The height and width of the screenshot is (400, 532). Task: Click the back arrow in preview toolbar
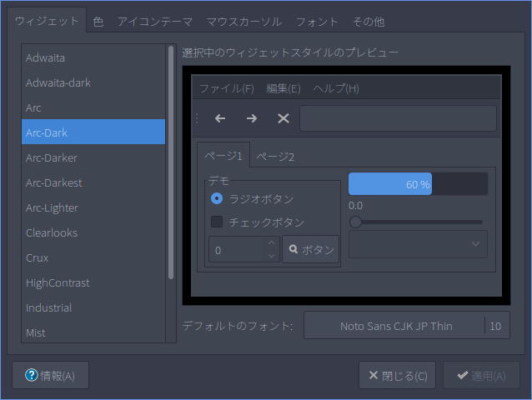[x=220, y=118]
